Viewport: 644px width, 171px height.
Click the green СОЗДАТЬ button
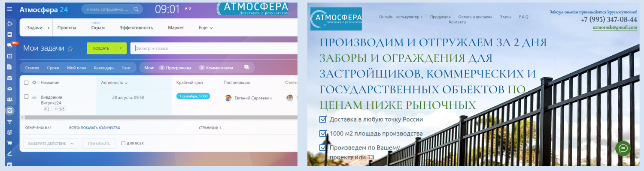tap(101, 48)
